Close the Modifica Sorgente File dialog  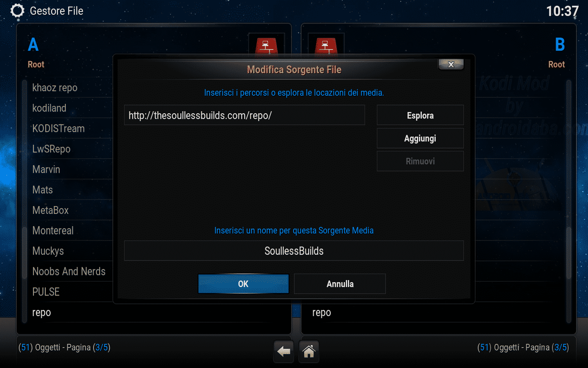[451, 65]
